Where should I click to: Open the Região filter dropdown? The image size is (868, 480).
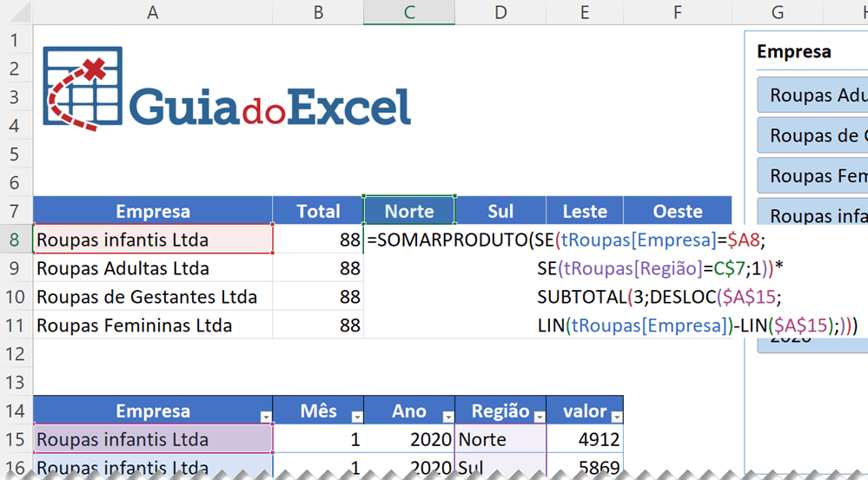539,418
